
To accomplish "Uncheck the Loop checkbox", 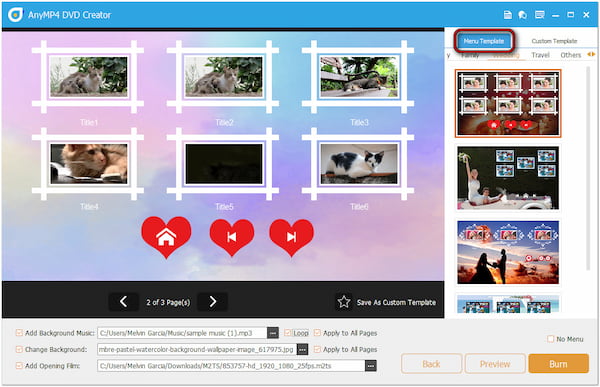I will click(287, 333).
